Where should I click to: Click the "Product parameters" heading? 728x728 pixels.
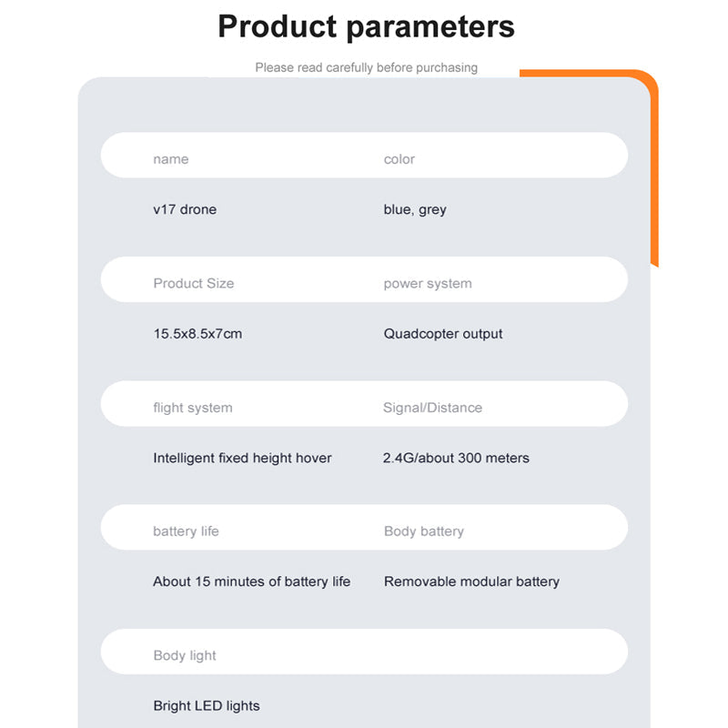(366, 26)
